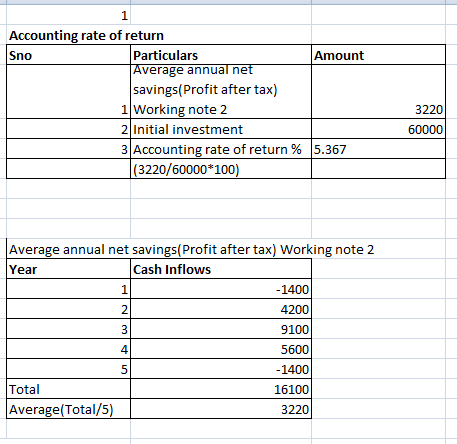Image resolution: width=457 pixels, height=444 pixels.
Task: Click the 'Particulars' header cell
Action: (221, 55)
